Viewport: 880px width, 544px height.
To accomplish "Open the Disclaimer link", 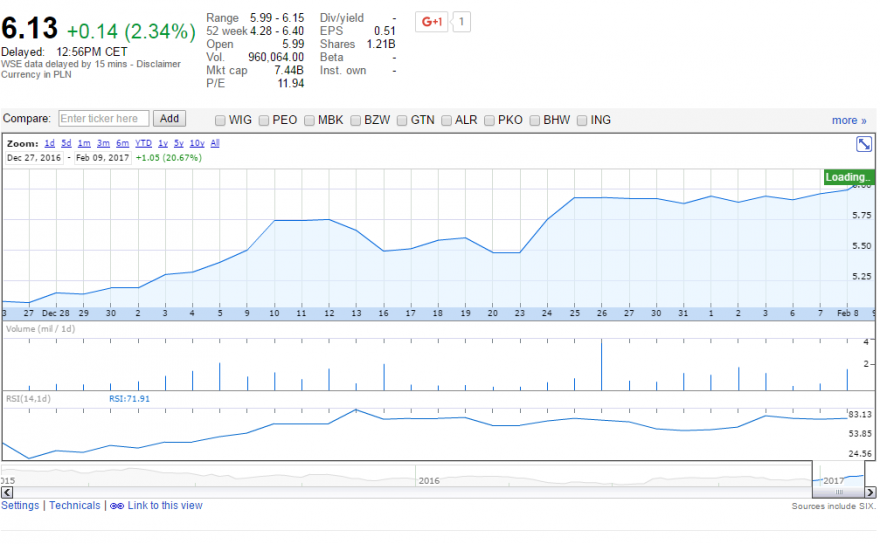I will coord(158,64).
